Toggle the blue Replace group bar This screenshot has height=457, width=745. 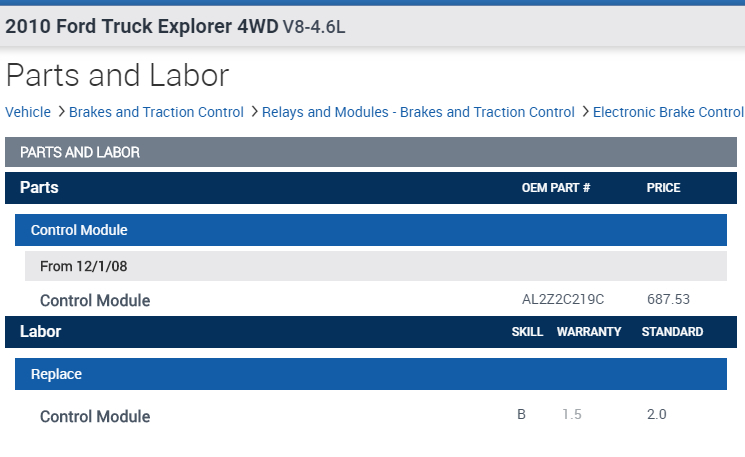coord(370,374)
